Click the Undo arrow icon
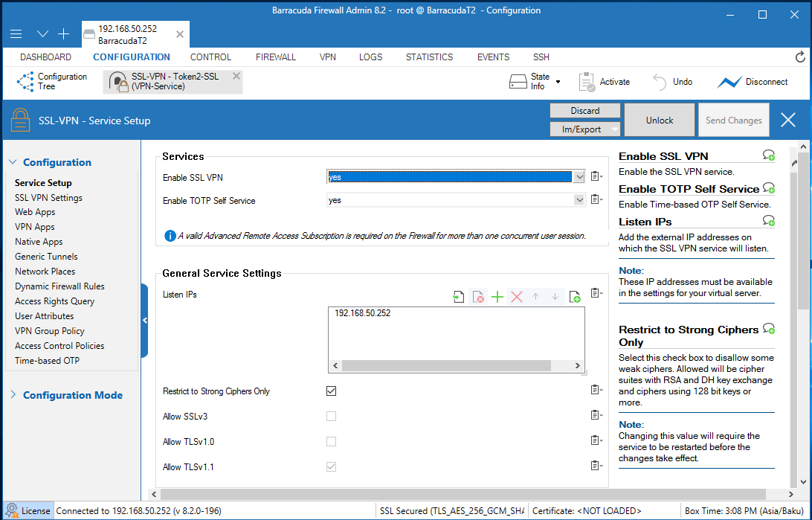This screenshot has width=812, height=520. click(x=660, y=82)
